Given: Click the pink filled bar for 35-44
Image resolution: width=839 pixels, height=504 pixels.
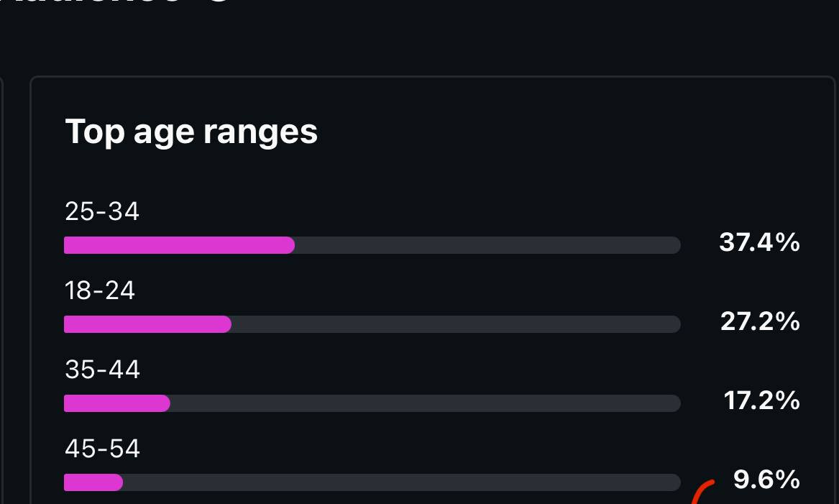Looking at the screenshot, I should pos(116,403).
